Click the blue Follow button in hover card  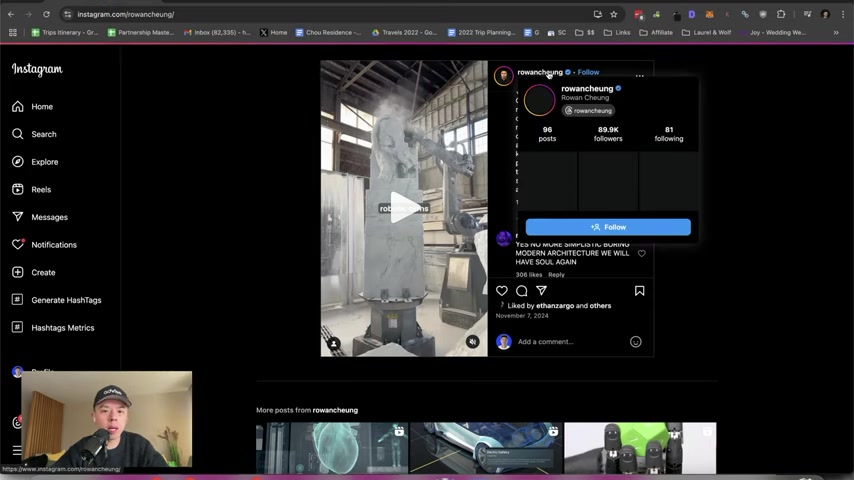click(608, 227)
